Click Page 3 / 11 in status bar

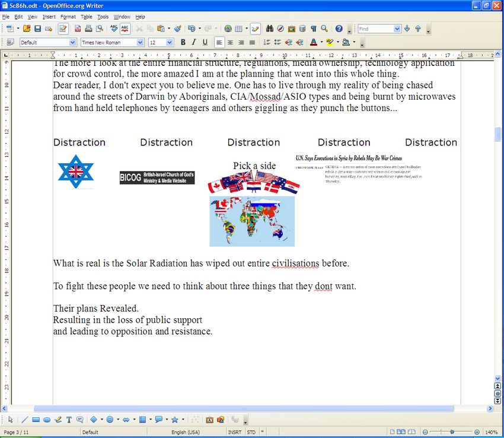16,432
